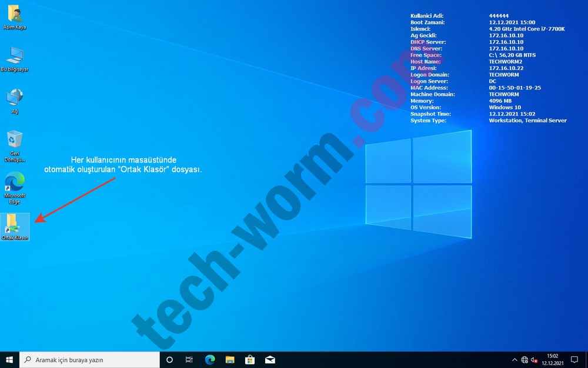588x368 pixels.
Task: Click the network globe tray icon
Action: [525, 360]
